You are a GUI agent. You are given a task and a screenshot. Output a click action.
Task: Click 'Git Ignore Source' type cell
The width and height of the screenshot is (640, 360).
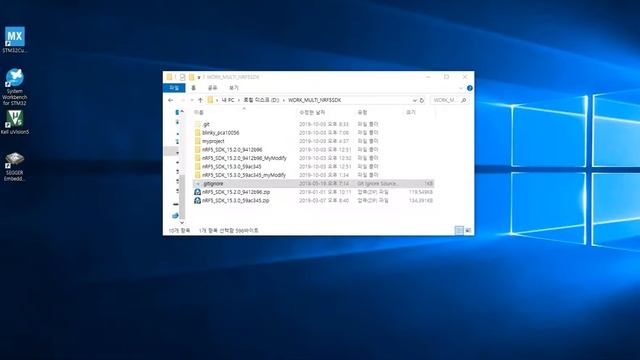(378, 184)
